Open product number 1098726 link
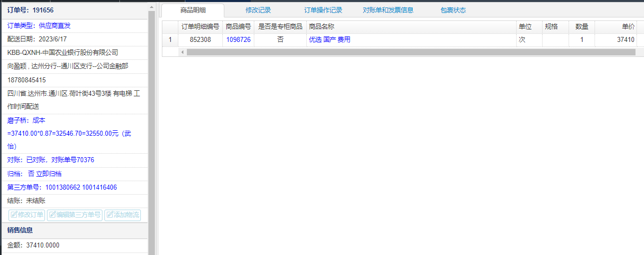 pos(238,40)
